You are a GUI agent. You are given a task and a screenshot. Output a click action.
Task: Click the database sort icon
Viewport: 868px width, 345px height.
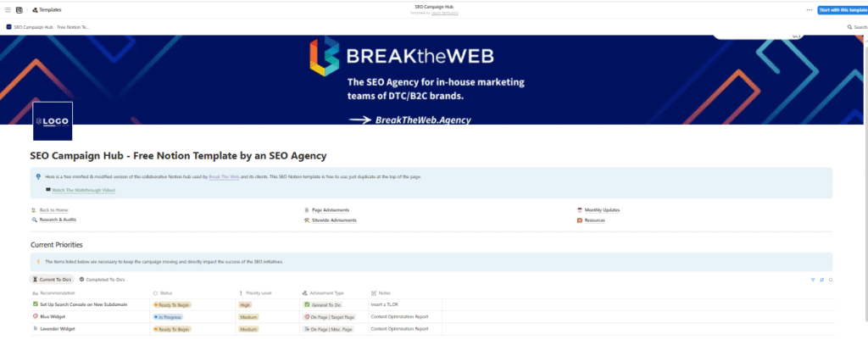pos(822,280)
